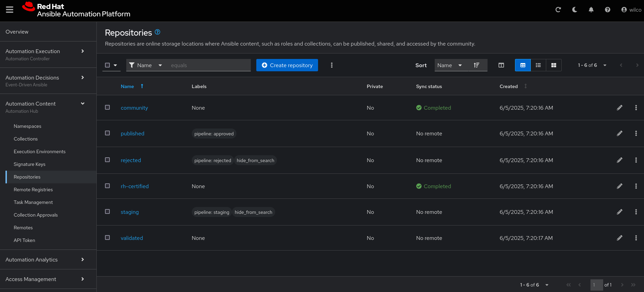Open bulk select dropdown arrow
Screen dimensions: 644x292
coord(115,65)
